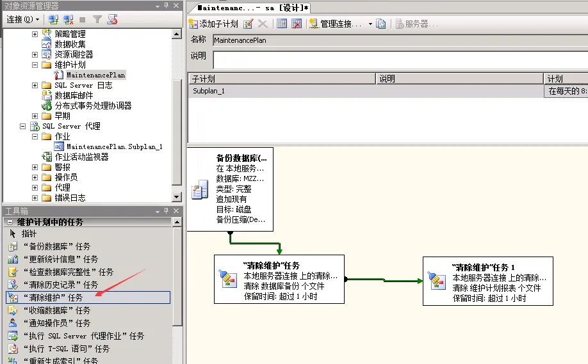Pin the 工具箱 toolbox panel
Viewport: 588px width, 364px height.
[x=166, y=211]
